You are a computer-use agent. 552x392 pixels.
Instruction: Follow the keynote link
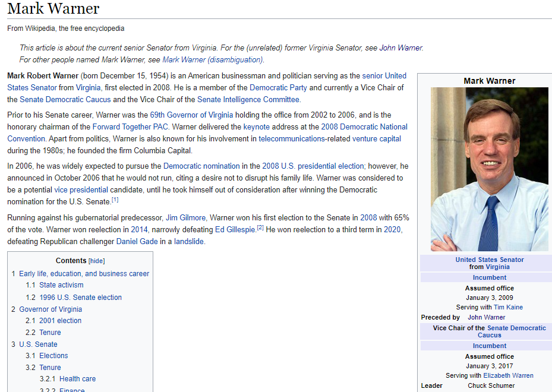(256, 127)
